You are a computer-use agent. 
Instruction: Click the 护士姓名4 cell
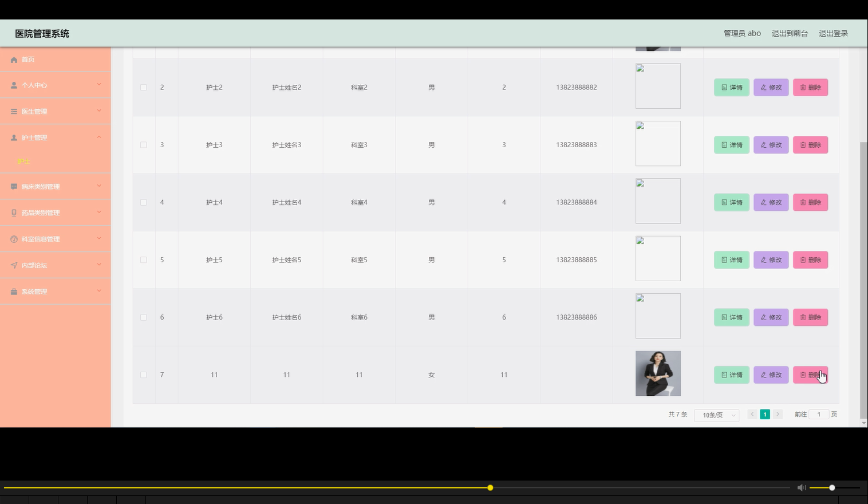point(286,203)
